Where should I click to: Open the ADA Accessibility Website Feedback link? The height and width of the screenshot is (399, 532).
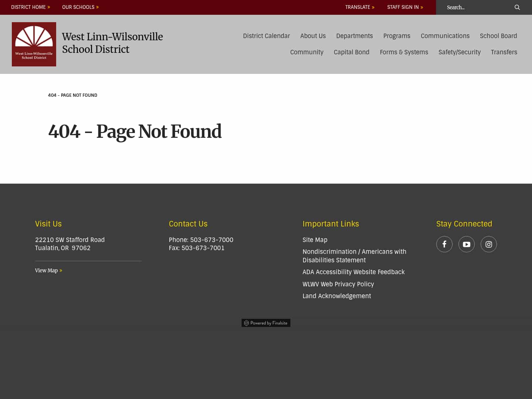(x=354, y=272)
